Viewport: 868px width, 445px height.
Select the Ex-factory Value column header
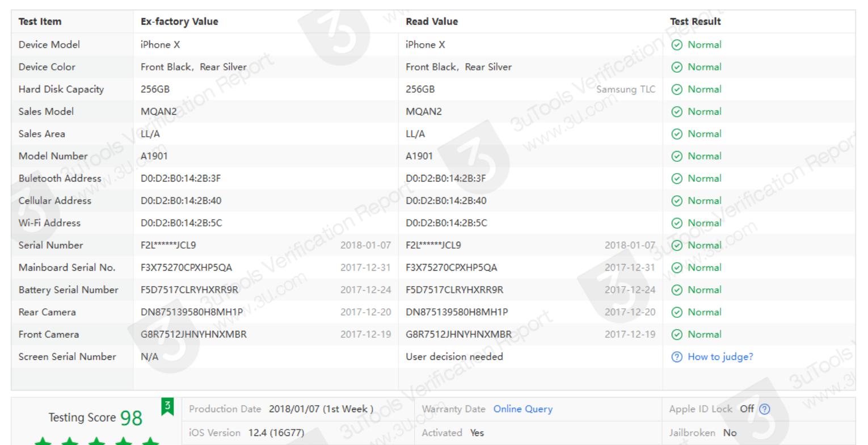coord(179,22)
